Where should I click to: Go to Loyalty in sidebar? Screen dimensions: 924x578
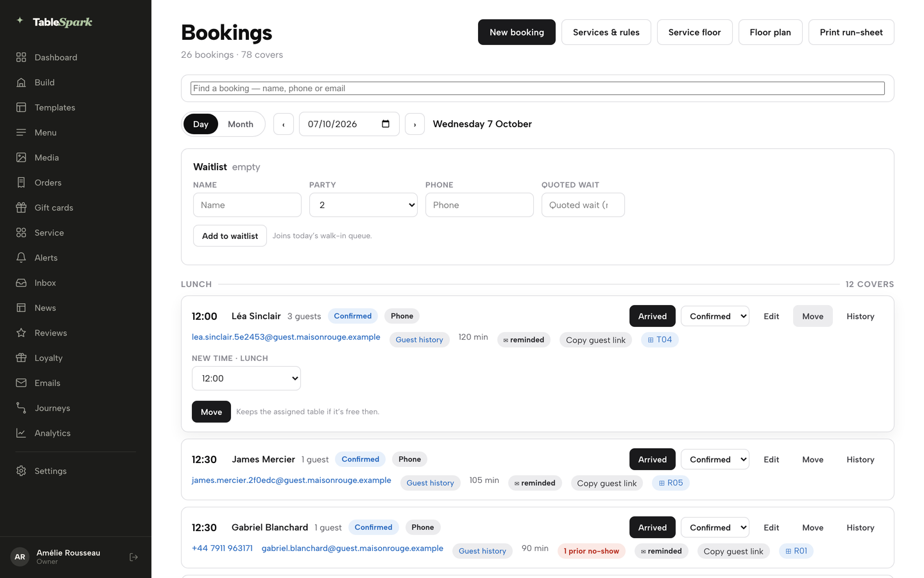tap(76, 358)
